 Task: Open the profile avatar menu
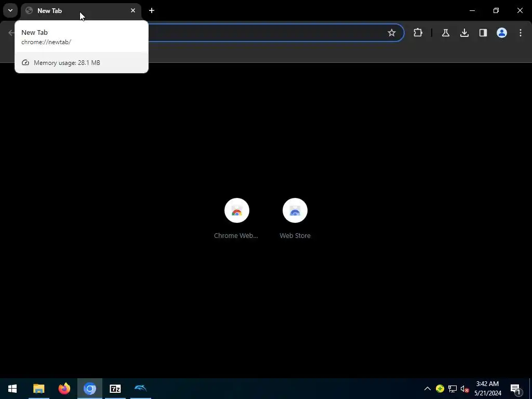(x=501, y=33)
